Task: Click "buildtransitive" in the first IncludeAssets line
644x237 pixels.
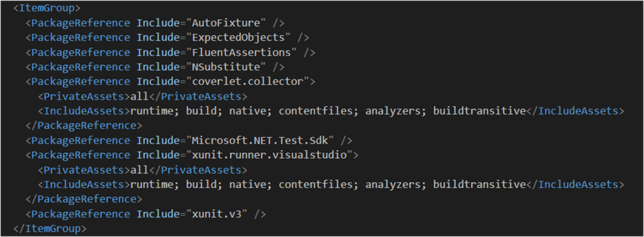Action: point(479,111)
